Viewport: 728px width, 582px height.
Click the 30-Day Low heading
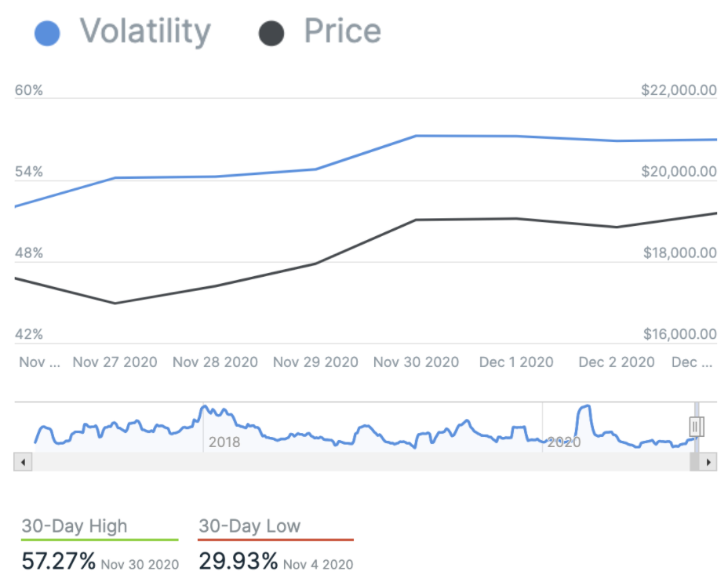(x=249, y=526)
